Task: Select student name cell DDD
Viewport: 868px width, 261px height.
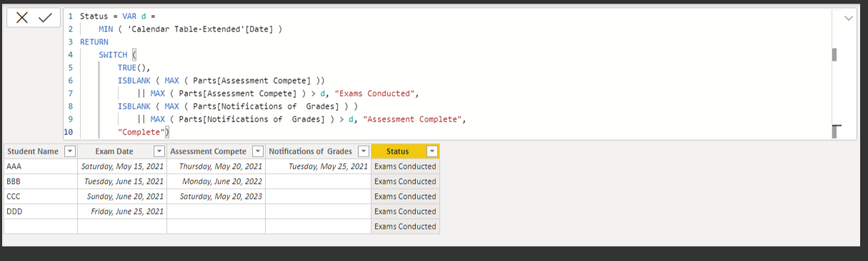Action: (x=41, y=212)
